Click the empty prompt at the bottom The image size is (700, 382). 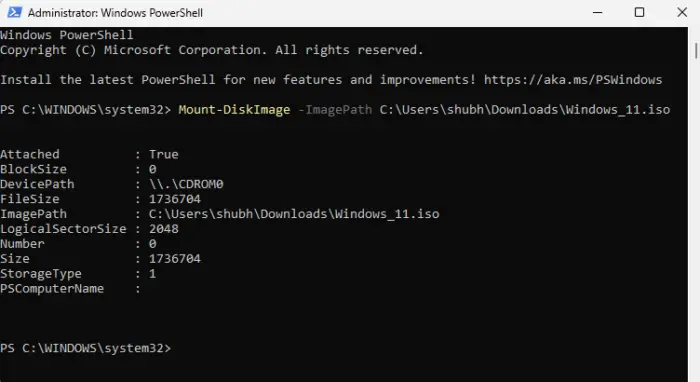(85, 348)
